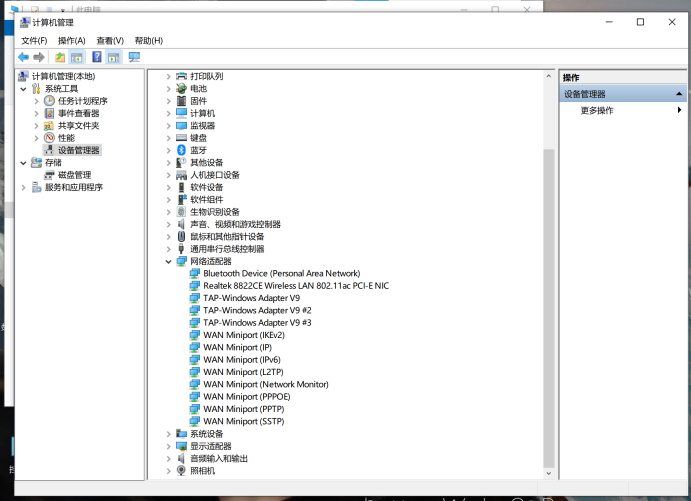
Task: Collapse the 网络适配器 category
Action: (169, 261)
